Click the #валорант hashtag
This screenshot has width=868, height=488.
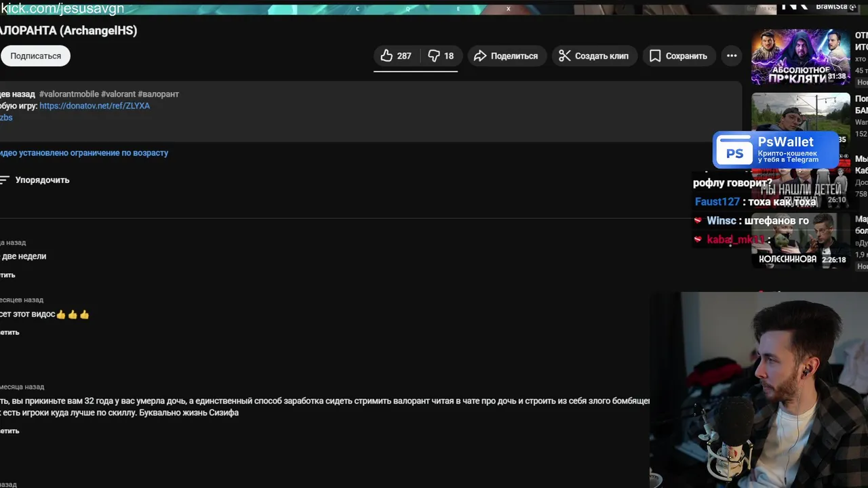point(158,94)
